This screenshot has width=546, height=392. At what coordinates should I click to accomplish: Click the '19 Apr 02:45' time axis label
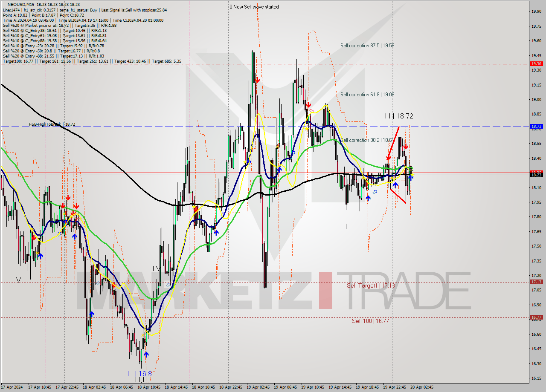click(257, 387)
